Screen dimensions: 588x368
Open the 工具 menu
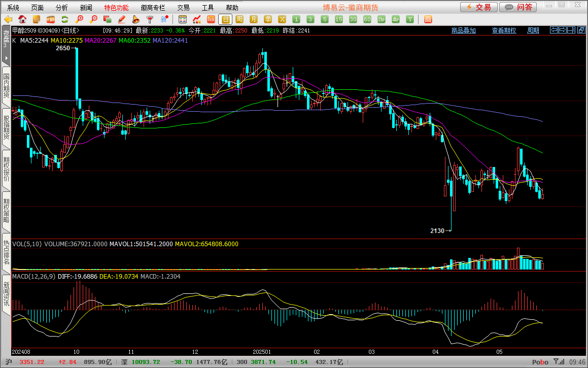click(207, 8)
